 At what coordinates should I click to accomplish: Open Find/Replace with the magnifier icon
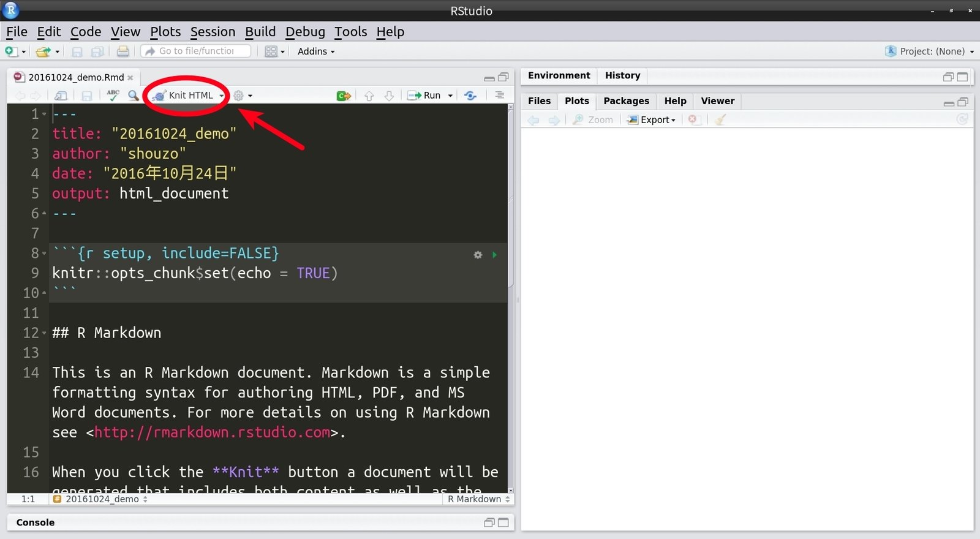(133, 95)
